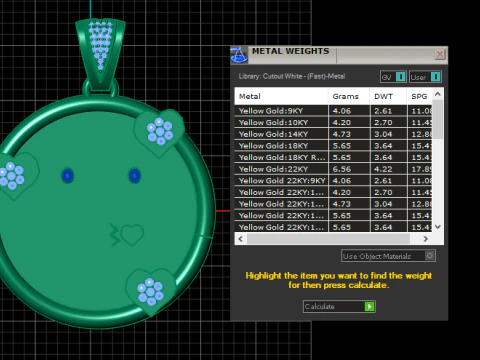Select the Yellow Gold:18KY R... row
Screen dimensions: 480x360
(x=333, y=157)
